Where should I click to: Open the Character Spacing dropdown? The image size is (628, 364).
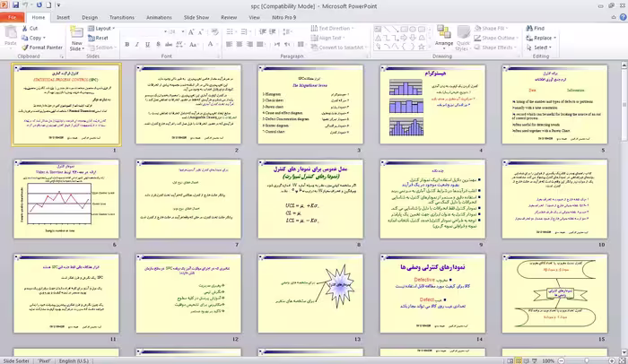tap(179, 45)
